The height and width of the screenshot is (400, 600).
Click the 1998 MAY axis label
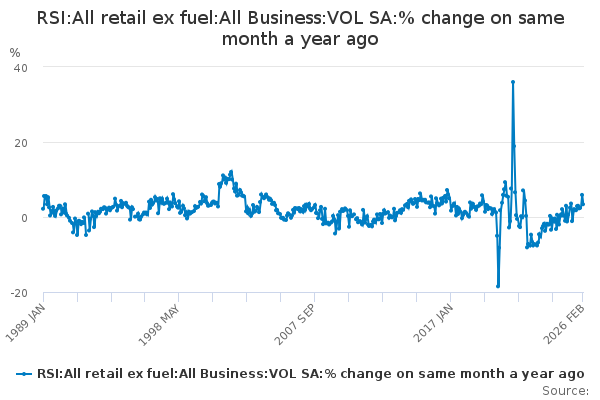pyautogui.click(x=158, y=325)
